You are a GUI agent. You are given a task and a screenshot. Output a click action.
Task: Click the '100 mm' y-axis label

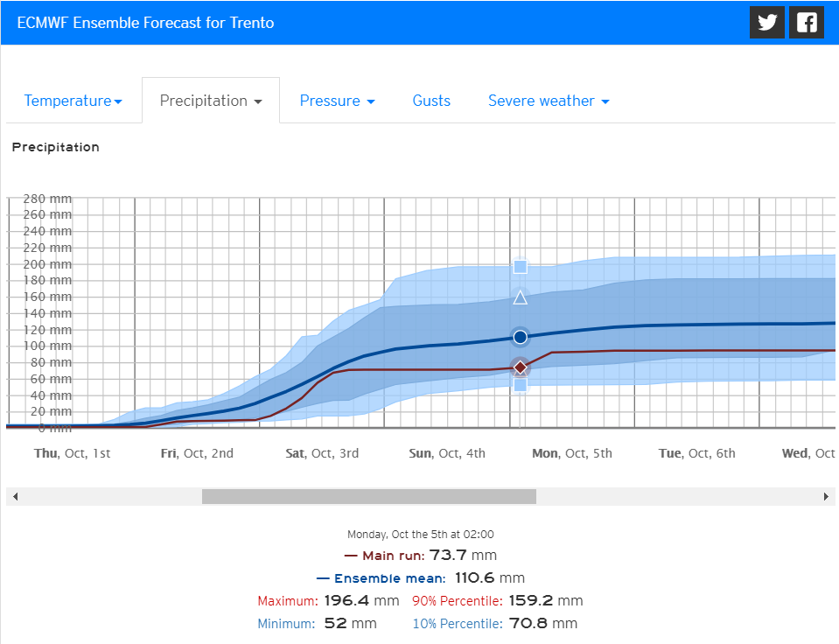tap(47, 346)
